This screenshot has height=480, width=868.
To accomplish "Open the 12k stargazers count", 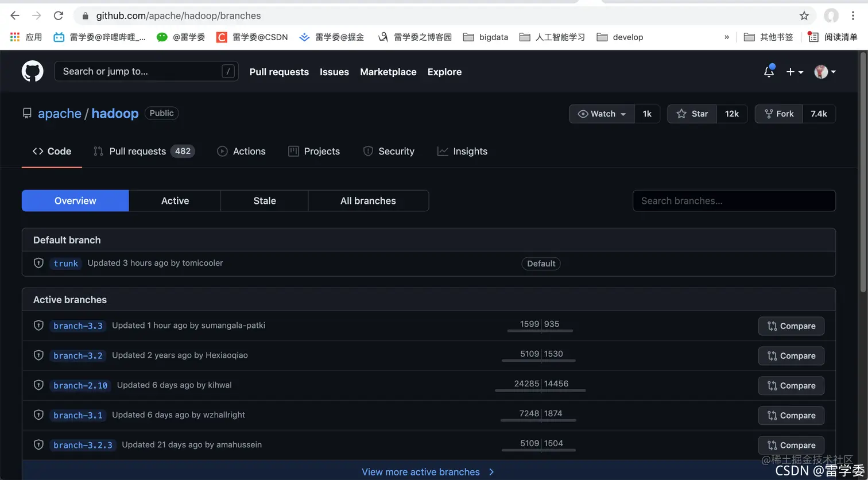I will tap(732, 114).
